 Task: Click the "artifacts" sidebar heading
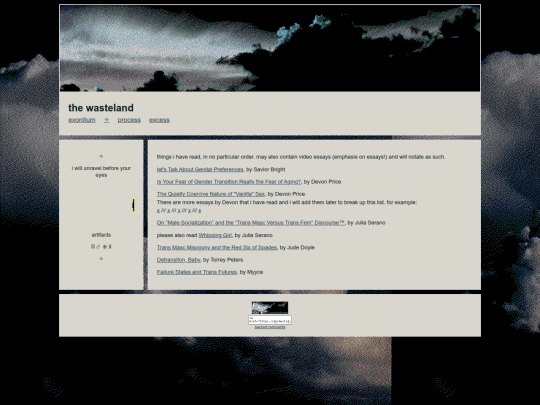tap(101, 235)
